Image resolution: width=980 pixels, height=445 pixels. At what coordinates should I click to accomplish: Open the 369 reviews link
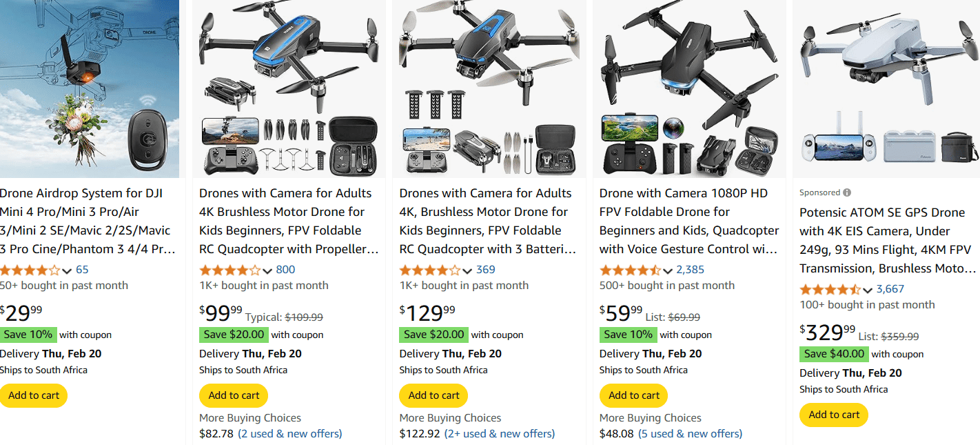(485, 269)
